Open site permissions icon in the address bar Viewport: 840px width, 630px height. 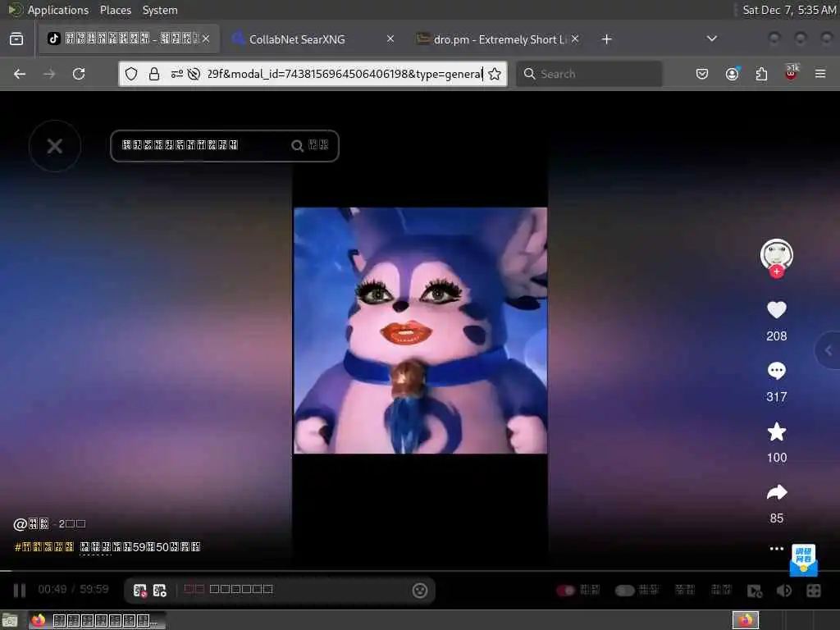tap(176, 74)
